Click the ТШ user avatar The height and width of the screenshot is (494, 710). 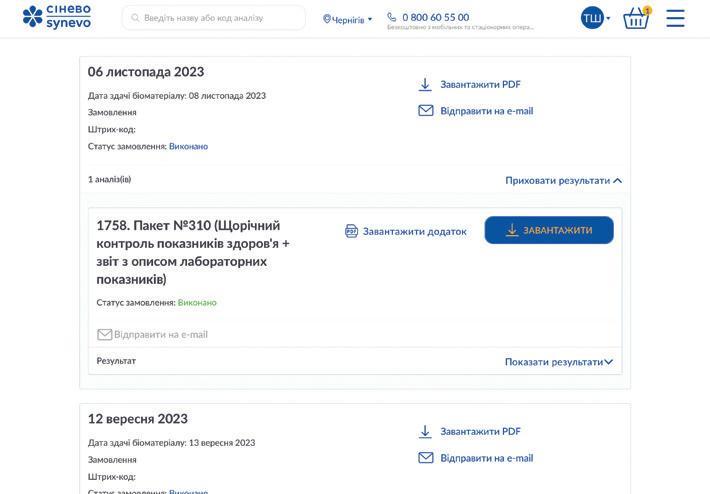point(592,18)
